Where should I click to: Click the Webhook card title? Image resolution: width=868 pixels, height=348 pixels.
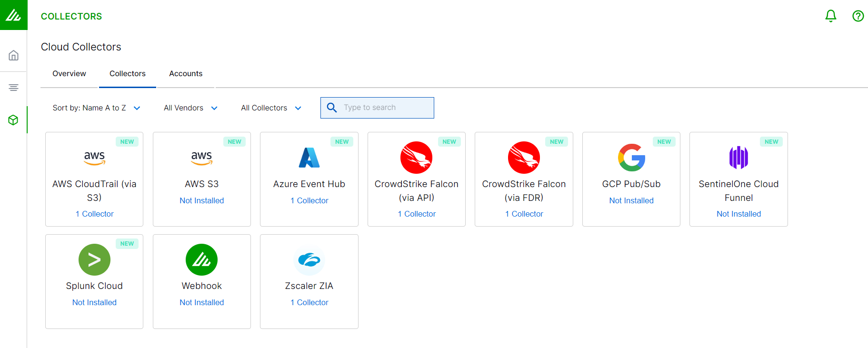pos(202,286)
